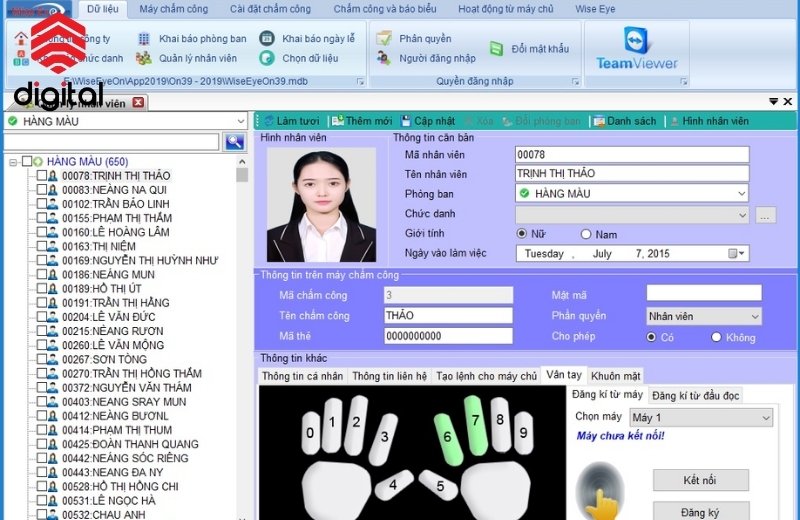
Task: Click the Đăng ký button
Action: 700,511
